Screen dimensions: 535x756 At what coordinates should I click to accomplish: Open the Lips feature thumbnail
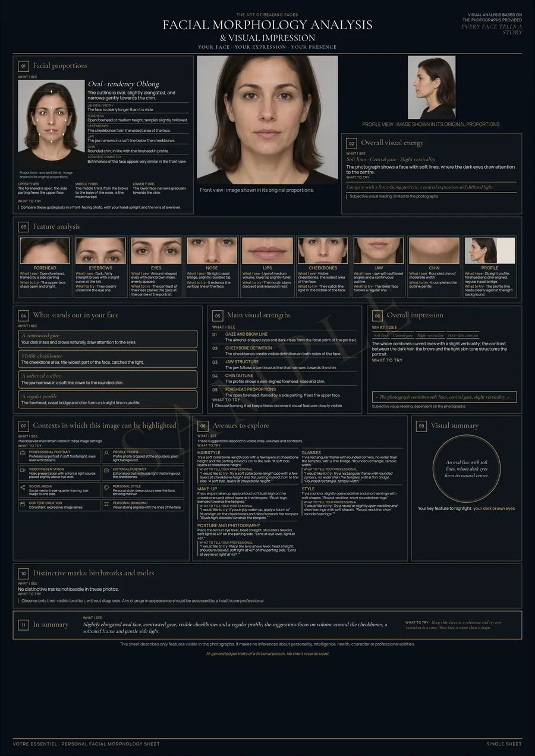(267, 250)
